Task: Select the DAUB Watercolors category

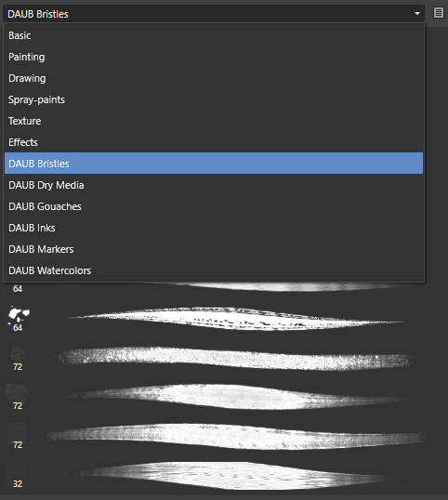Action: pos(214,270)
